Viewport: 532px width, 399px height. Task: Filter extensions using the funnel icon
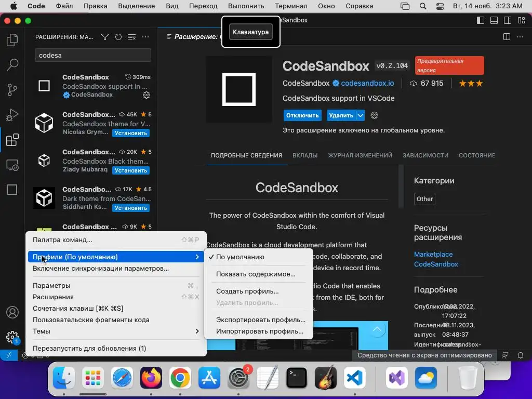tap(105, 37)
